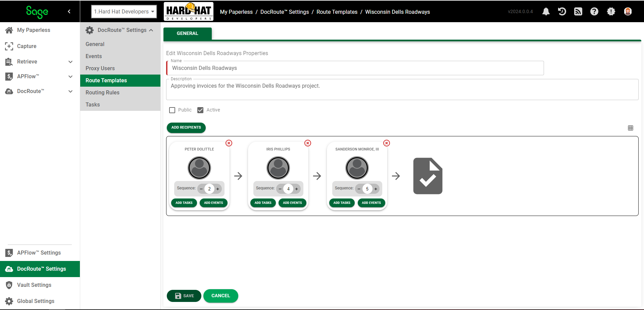Collapse the DocRoute Settings section header
Viewport: 644px width, 310px height.
click(x=120, y=30)
